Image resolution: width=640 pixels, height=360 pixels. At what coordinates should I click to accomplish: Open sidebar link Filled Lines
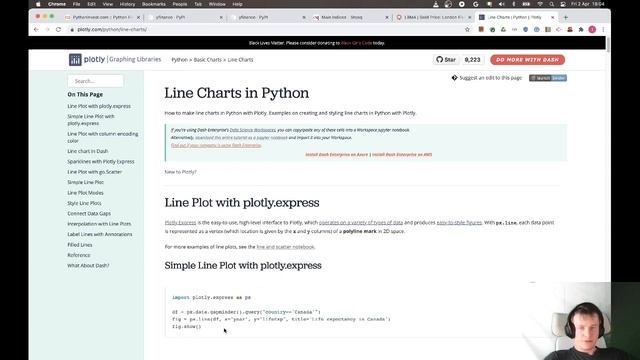pos(80,245)
